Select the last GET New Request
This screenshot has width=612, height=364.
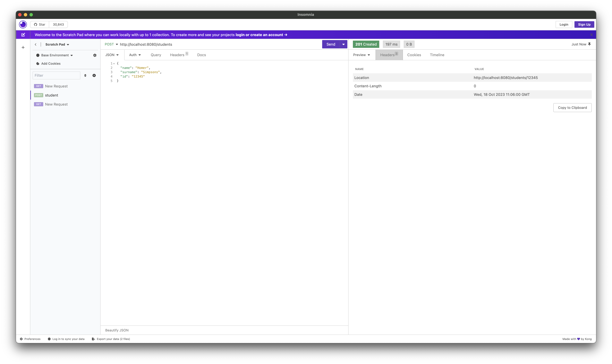(x=65, y=104)
